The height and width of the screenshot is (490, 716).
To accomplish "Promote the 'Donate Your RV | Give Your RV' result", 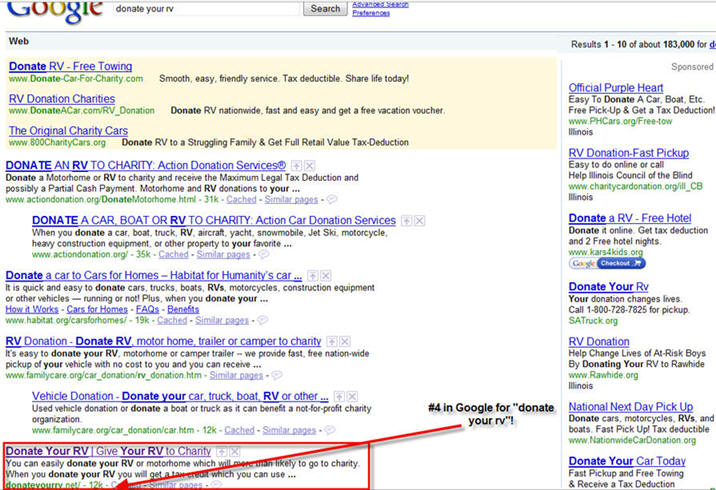I will (x=221, y=452).
